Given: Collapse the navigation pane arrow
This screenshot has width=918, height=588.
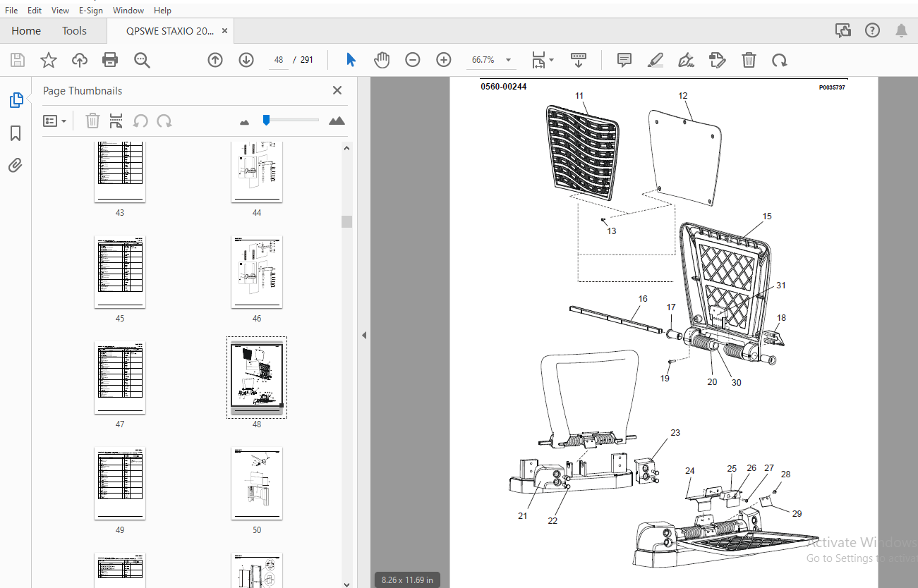Looking at the screenshot, I should click(364, 335).
